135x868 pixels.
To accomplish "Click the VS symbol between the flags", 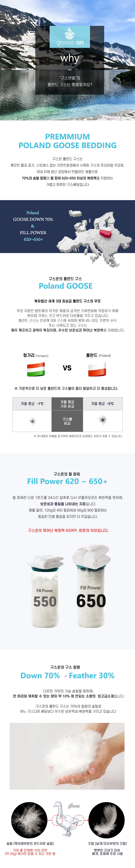I will (67, 368).
